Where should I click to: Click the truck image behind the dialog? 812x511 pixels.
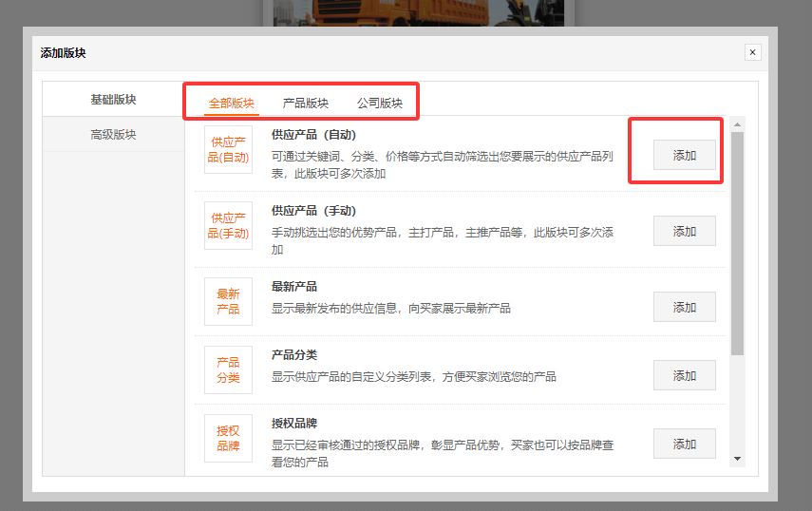click(x=419, y=13)
